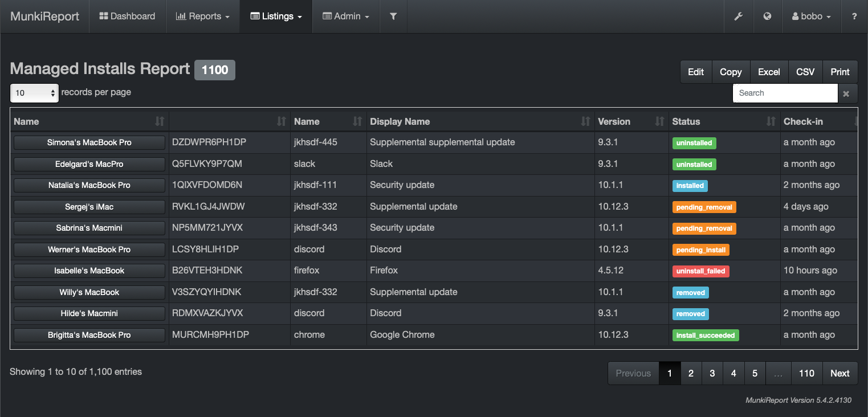This screenshot has height=417, width=868.
Task: Sort by computer Name column arrows
Action: pos(160,121)
